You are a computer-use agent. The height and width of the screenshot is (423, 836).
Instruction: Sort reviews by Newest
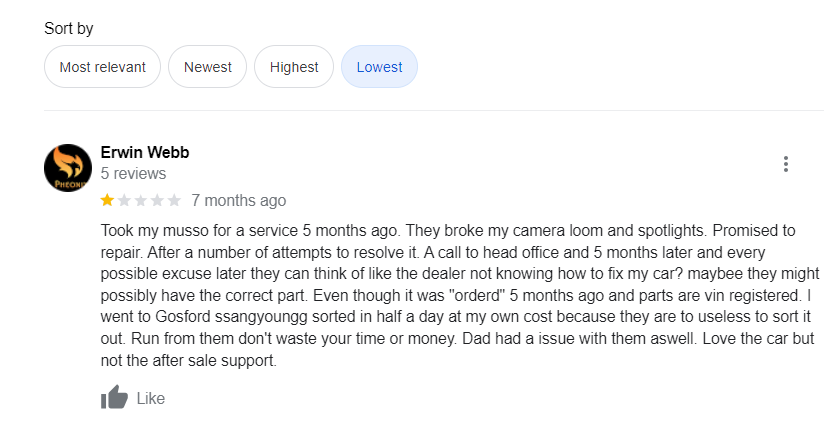click(x=207, y=67)
